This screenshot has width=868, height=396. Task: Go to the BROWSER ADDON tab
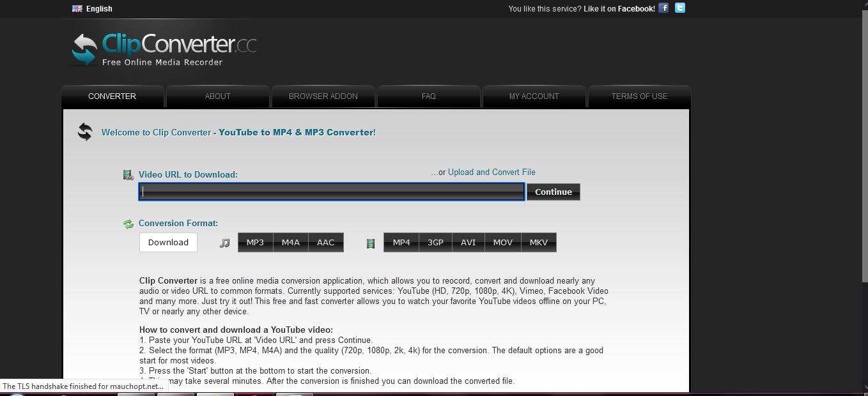(x=323, y=96)
